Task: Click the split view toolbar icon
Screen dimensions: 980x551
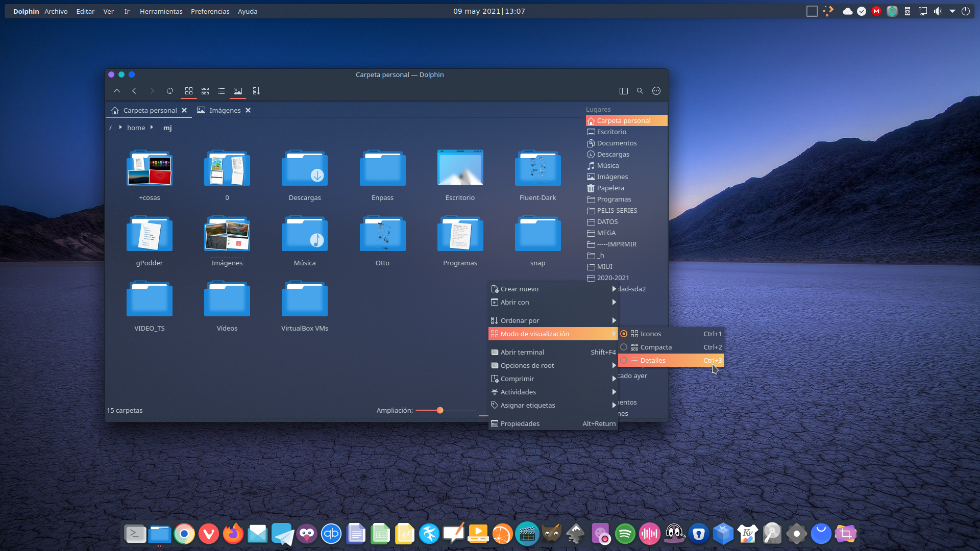Action: [623, 91]
